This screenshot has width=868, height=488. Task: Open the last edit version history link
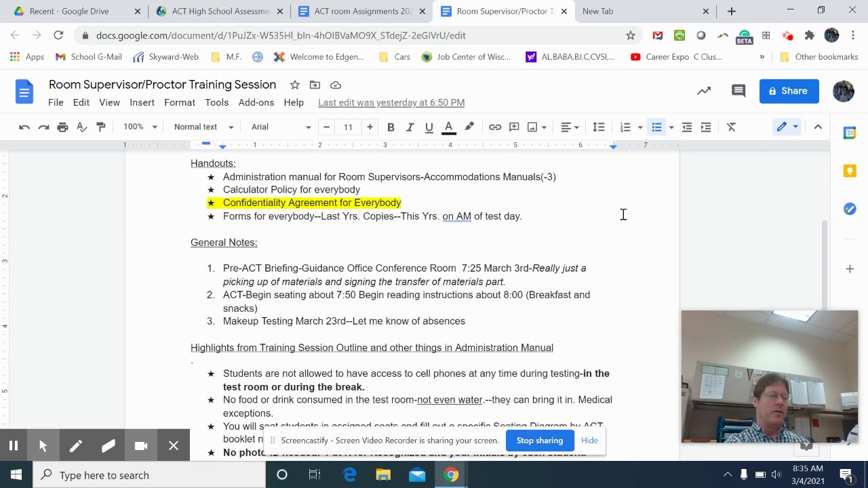pos(391,102)
